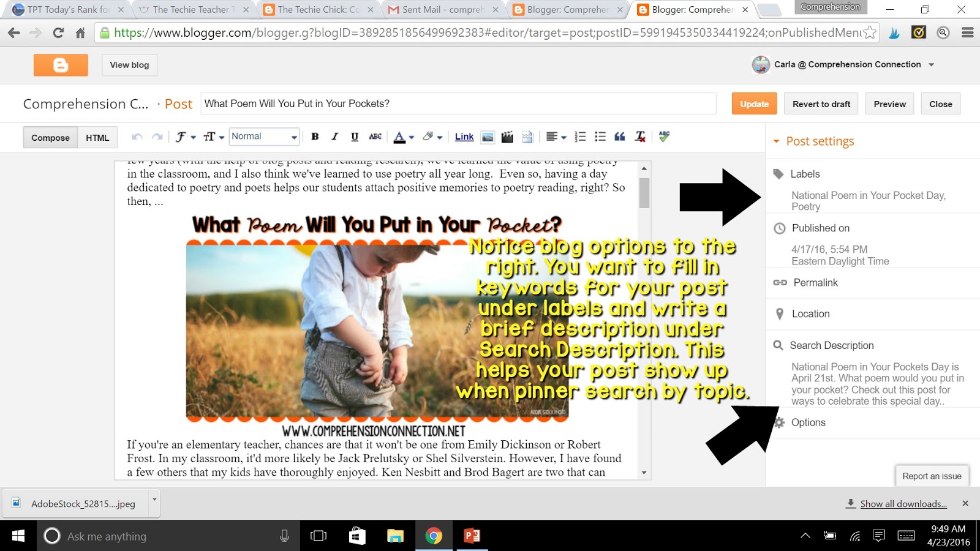
Task: Preview the blog post
Action: 890,104
